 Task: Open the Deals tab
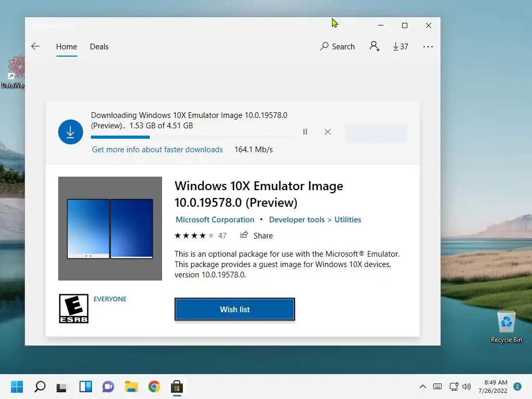(99, 46)
